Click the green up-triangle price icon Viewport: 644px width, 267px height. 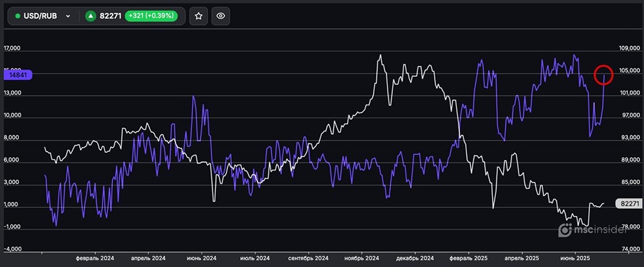[91, 16]
